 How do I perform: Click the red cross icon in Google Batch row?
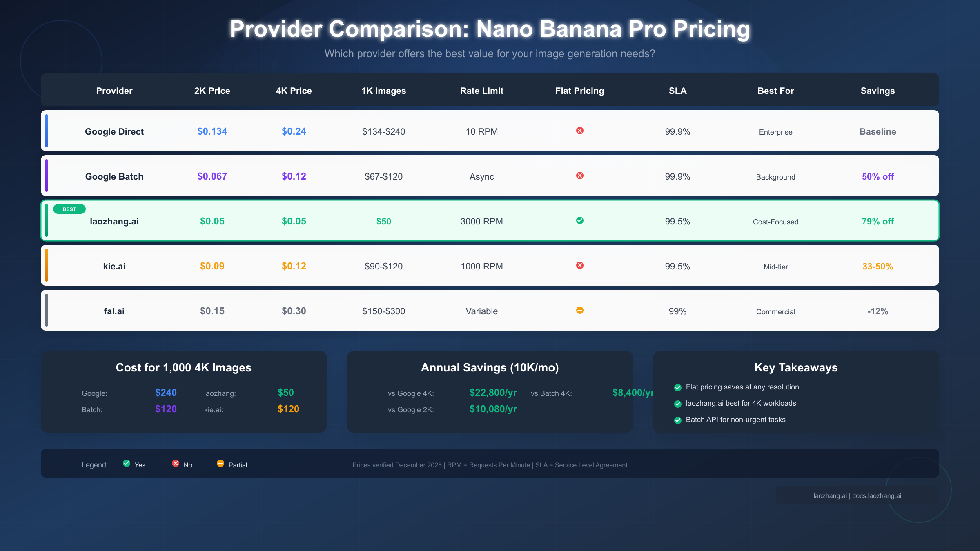pyautogui.click(x=579, y=176)
